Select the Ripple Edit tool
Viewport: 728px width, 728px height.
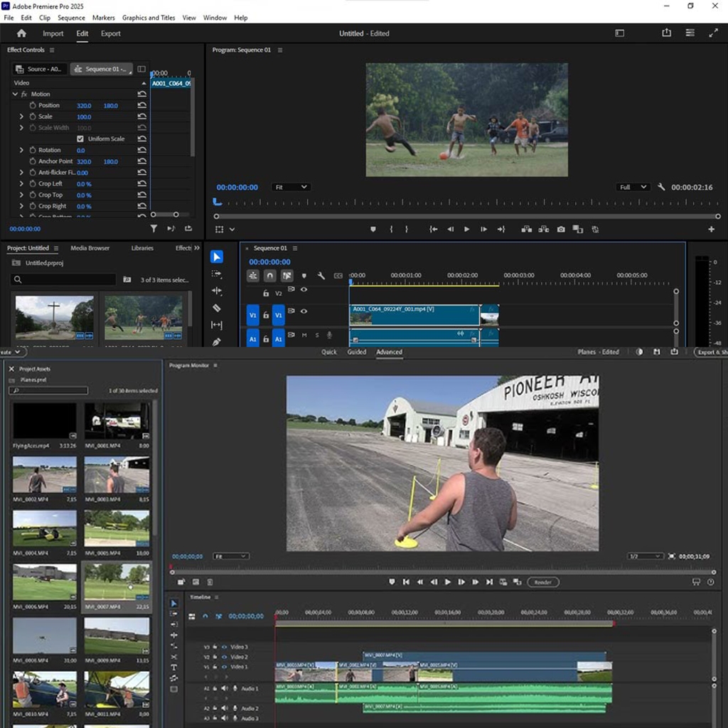[x=216, y=291]
